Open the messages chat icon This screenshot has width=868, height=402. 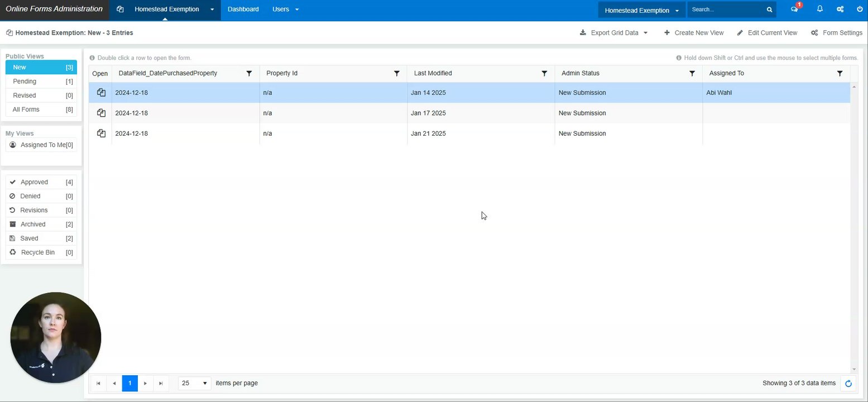pyautogui.click(x=794, y=9)
